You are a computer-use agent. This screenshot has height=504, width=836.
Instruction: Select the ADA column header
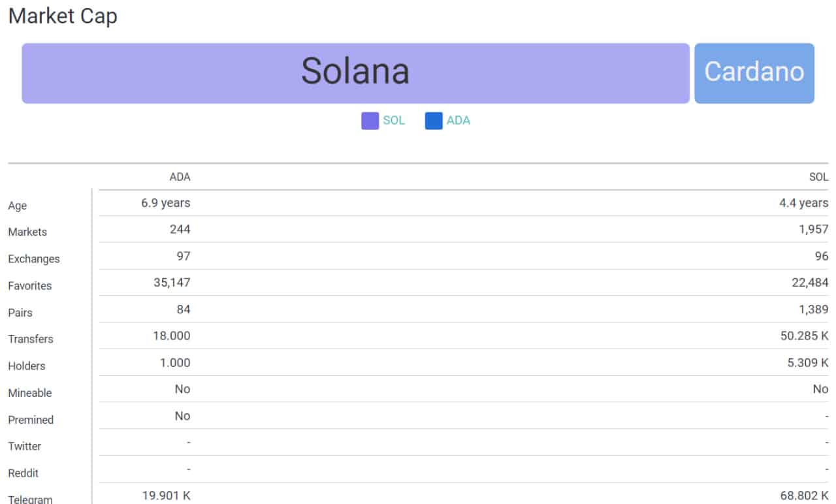click(x=180, y=177)
